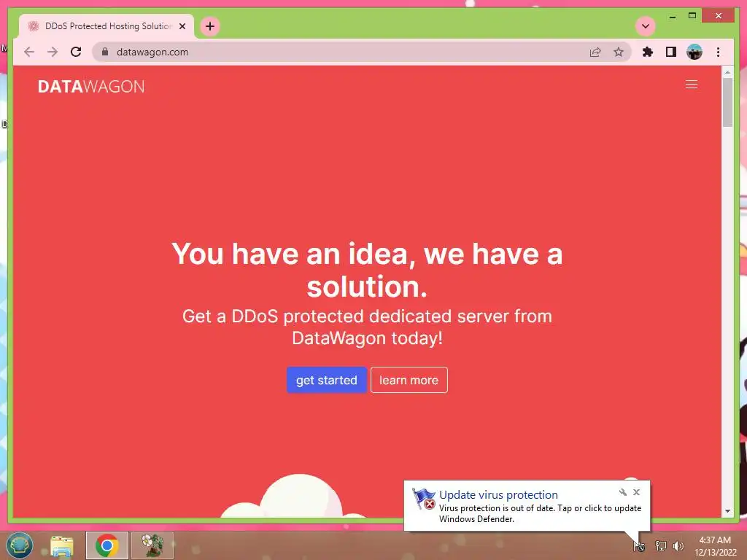The image size is (747, 560).
Task: Click the Windows Defender flag icon in notification
Action: point(424,499)
